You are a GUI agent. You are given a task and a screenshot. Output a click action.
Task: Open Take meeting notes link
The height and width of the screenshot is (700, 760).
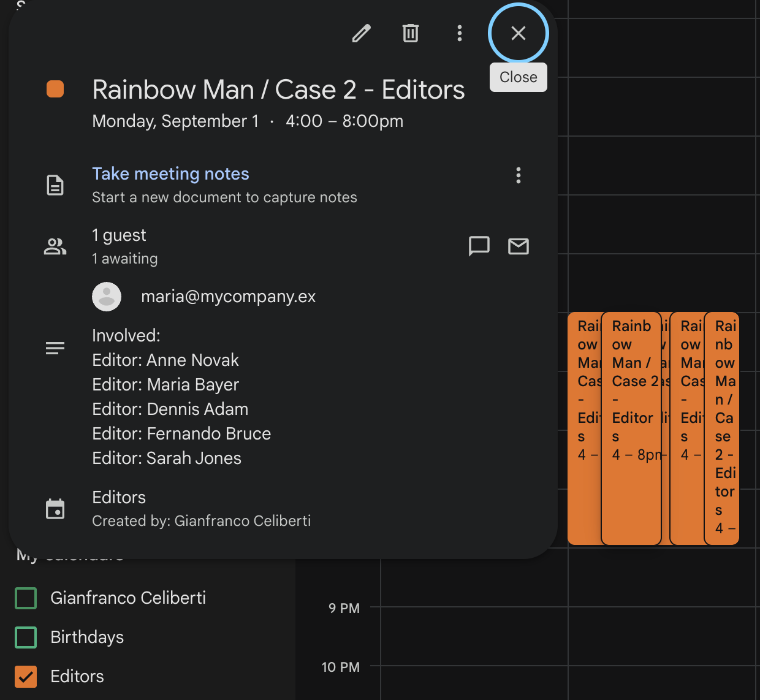[170, 174]
